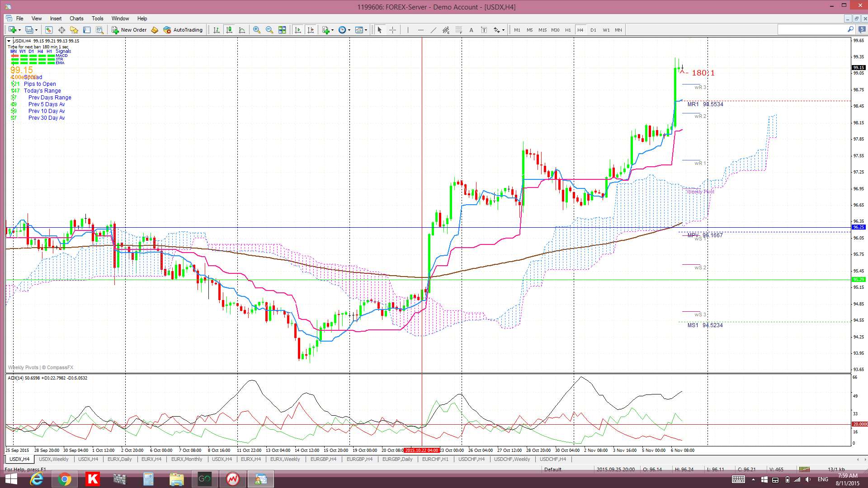
Task: Select the Trendline drawing tool
Action: click(433, 30)
